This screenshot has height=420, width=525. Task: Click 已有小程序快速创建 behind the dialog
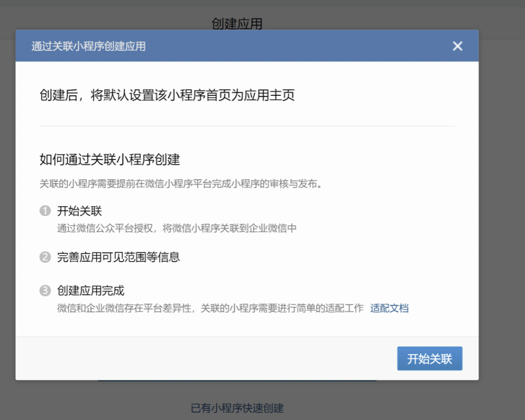pyautogui.click(x=237, y=408)
